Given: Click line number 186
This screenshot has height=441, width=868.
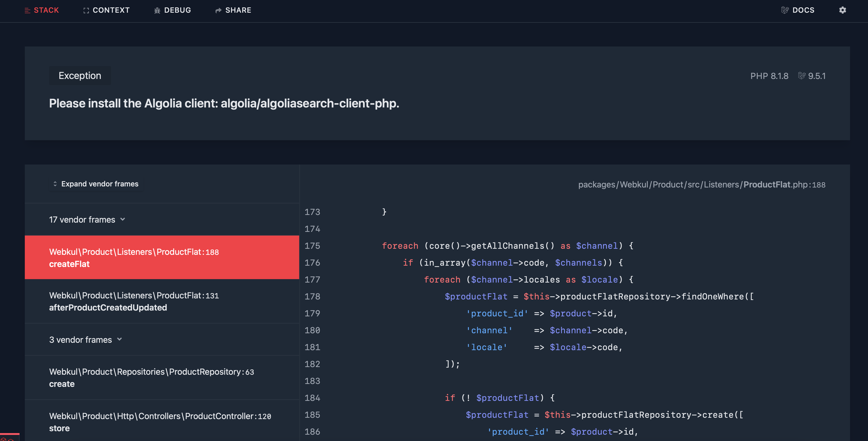Looking at the screenshot, I should 312,431.
